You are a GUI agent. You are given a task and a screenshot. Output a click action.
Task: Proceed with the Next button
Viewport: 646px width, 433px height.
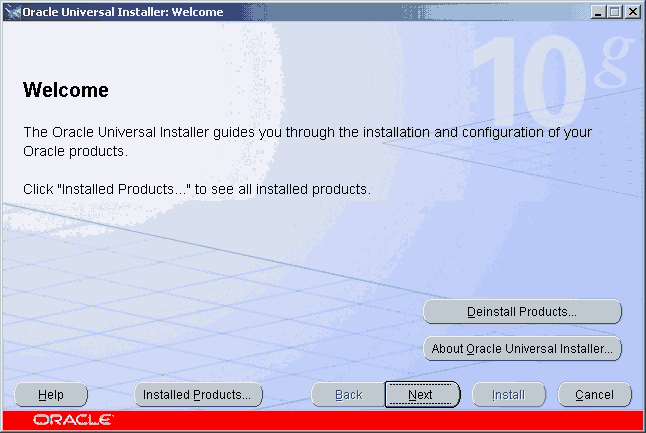point(421,394)
